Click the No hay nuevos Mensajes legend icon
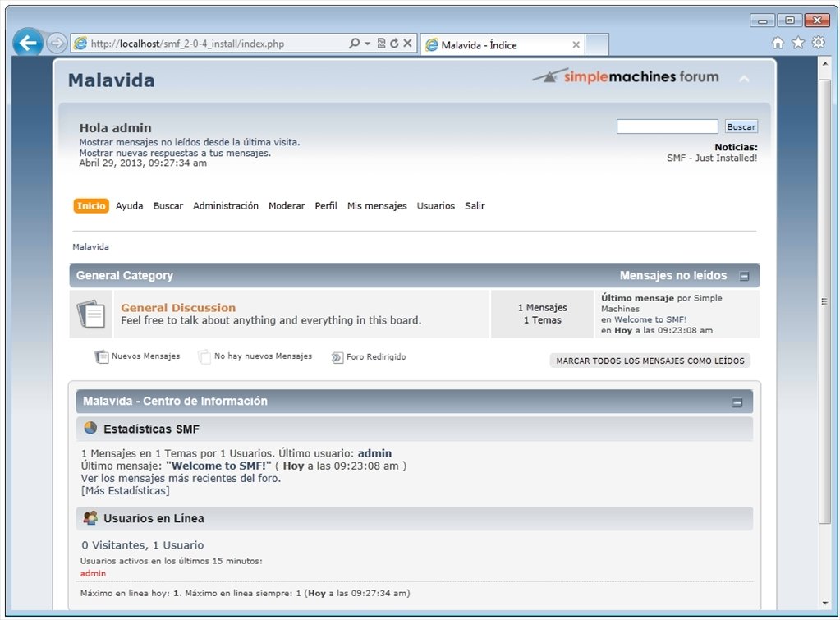The image size is (840, 620). coord(204,357)
